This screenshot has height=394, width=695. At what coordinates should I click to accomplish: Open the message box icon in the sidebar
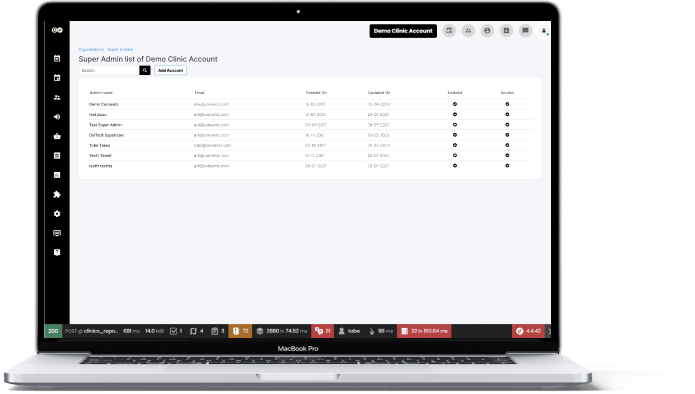[x=57, y=233]
